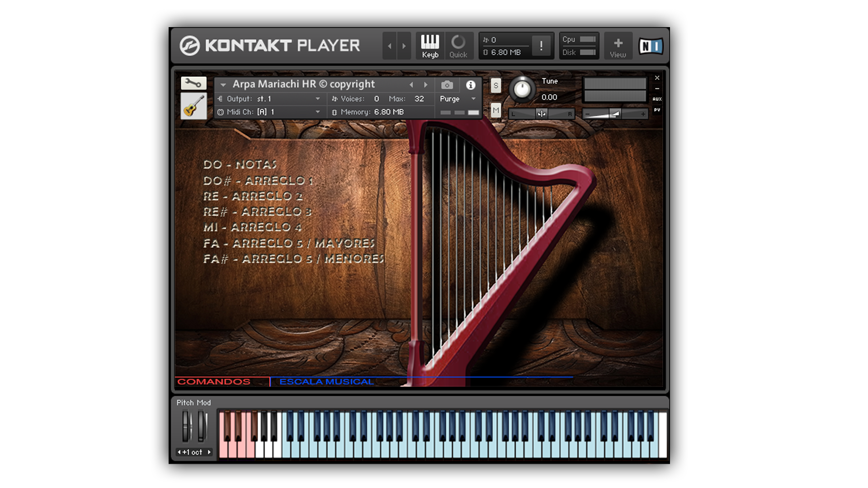Go to previous with header left arrow
Screen dimensions: 868x488
(x=390, y=46)
